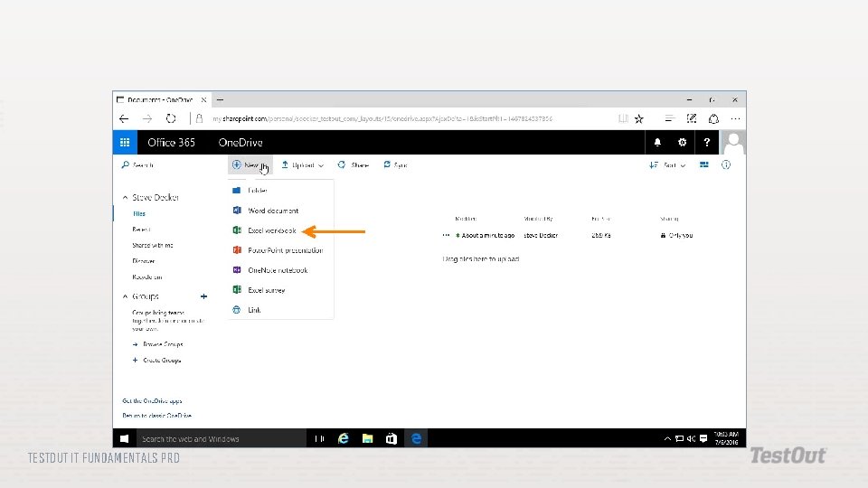Open File Explorer from the taskbar
Image resolution: width=868 pixels, height=488 pixels.
tap(368, 439)
